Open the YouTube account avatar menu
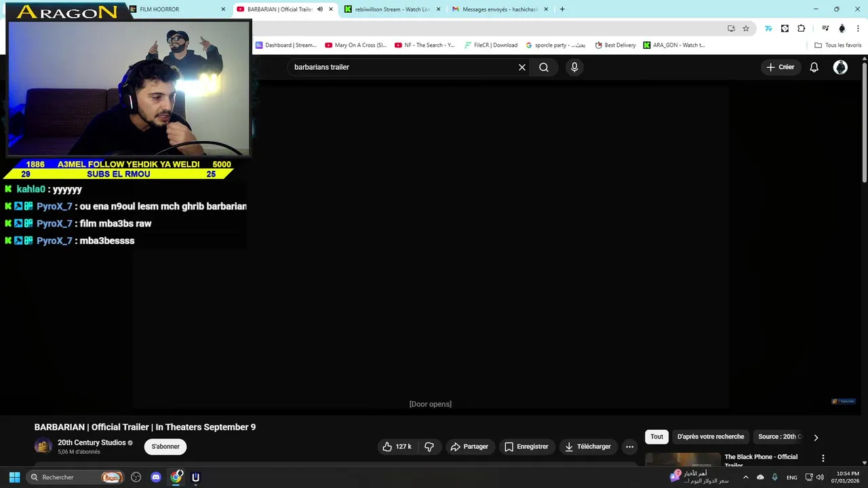 (840, 67)
